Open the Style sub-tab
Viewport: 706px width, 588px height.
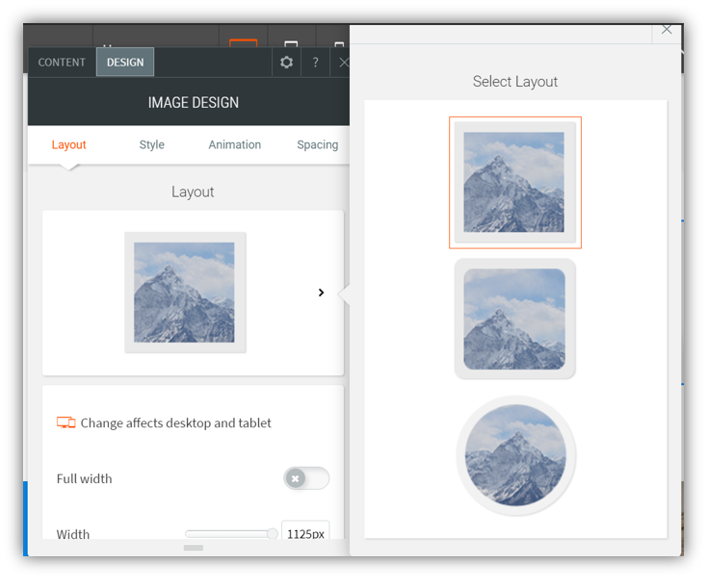151,145
